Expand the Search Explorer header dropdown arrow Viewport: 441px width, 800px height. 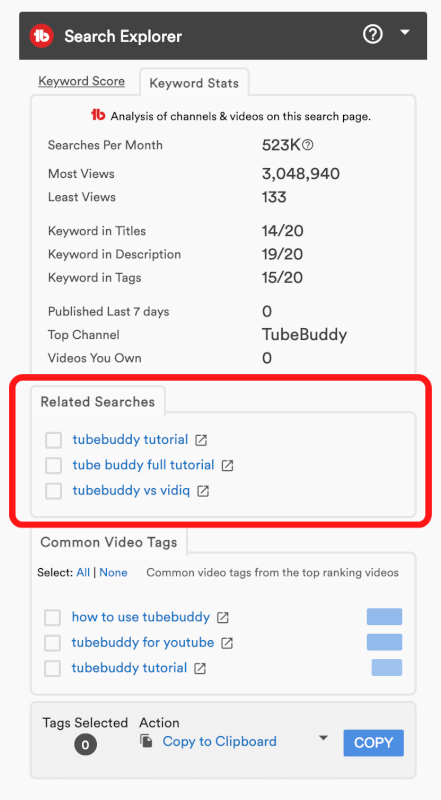pos(405,33)
